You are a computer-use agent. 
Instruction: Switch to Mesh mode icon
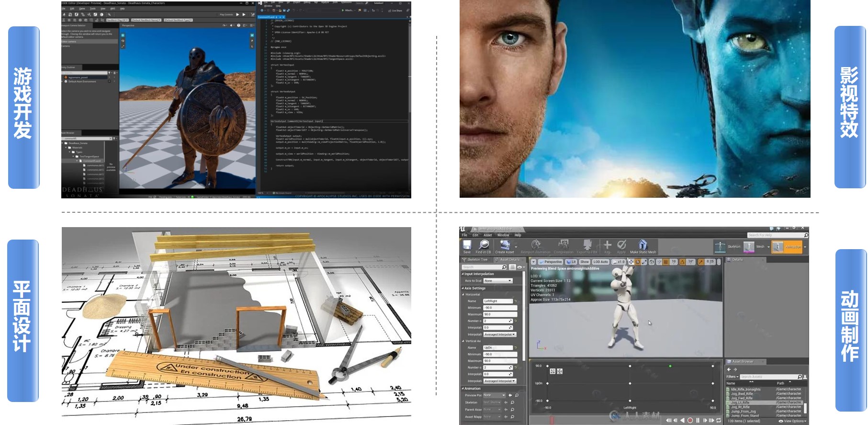pos(749,247)
